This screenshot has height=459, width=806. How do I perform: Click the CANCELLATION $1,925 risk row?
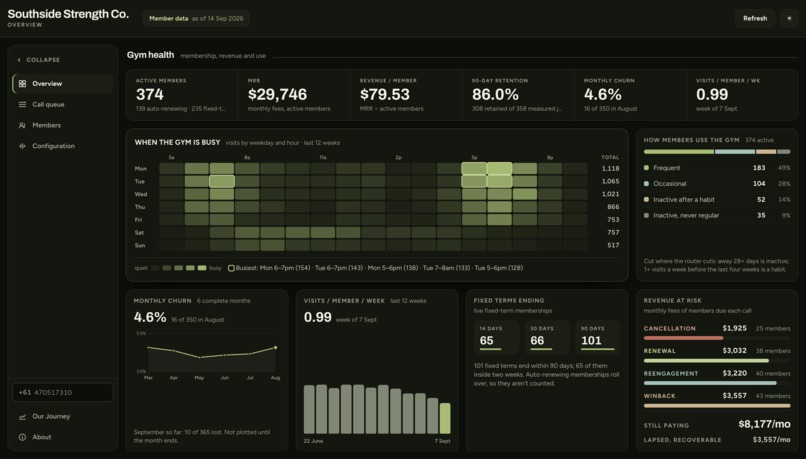click(717, 333)
